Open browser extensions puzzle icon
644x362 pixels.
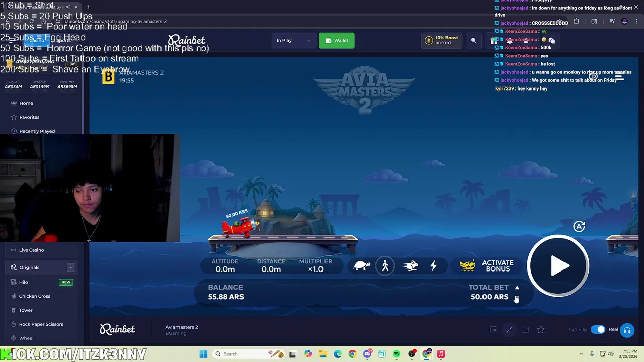click(x=577, y=21)
